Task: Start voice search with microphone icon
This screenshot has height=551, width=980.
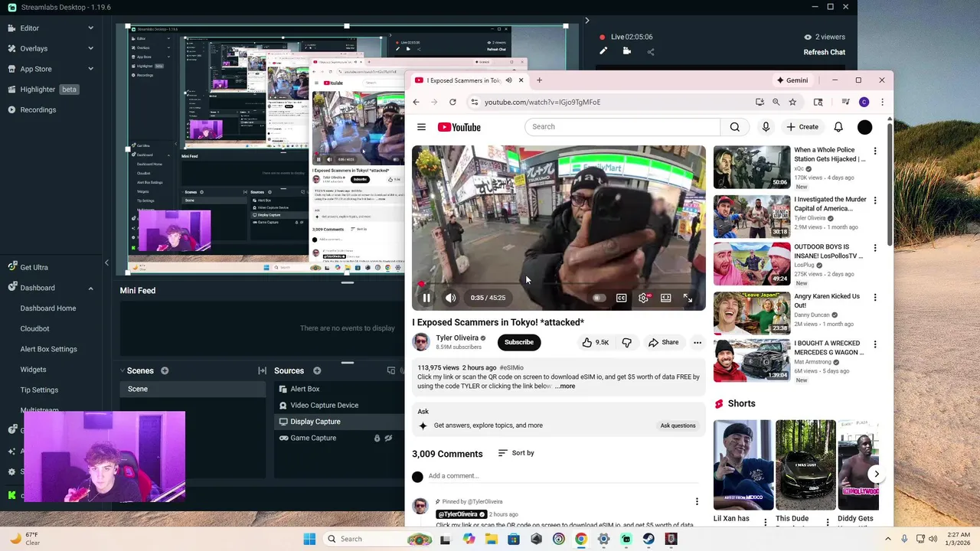Action: (x=766, y=127)
